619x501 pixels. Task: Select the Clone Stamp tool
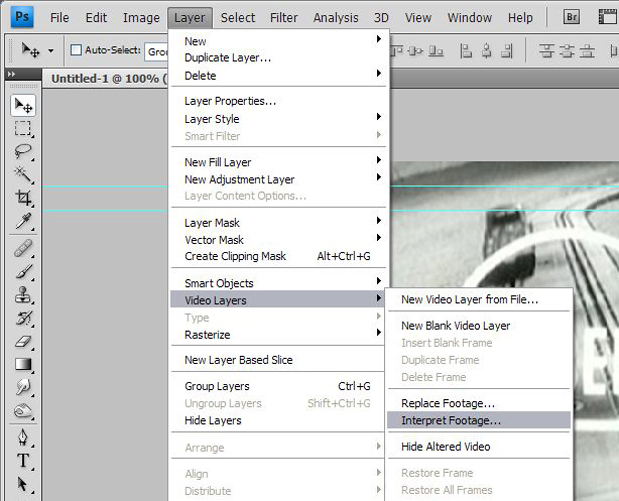click(x=23, y=295)
